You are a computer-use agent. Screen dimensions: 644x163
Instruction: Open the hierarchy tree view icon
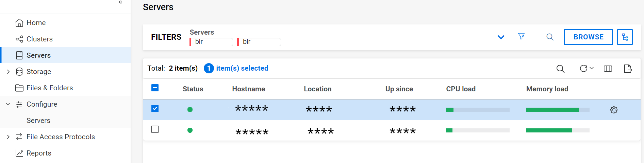click(x=625, y=37)
